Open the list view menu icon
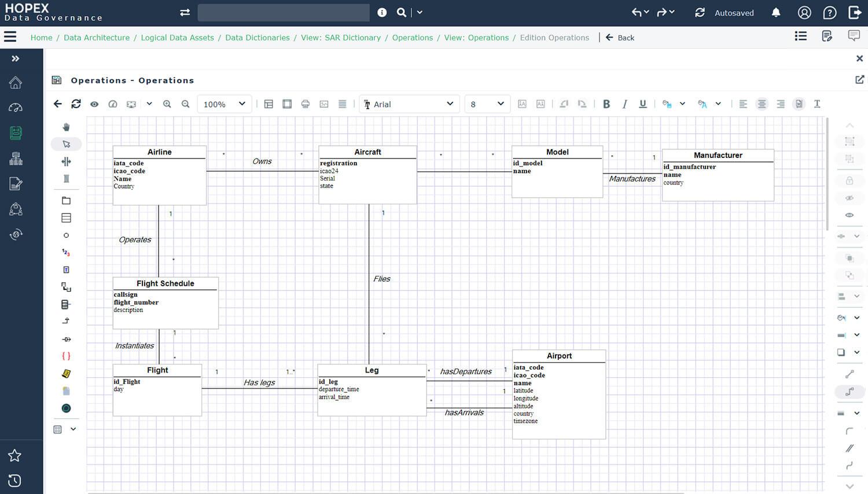The width and height of the screenshot is (868, 494). (801, 36)
